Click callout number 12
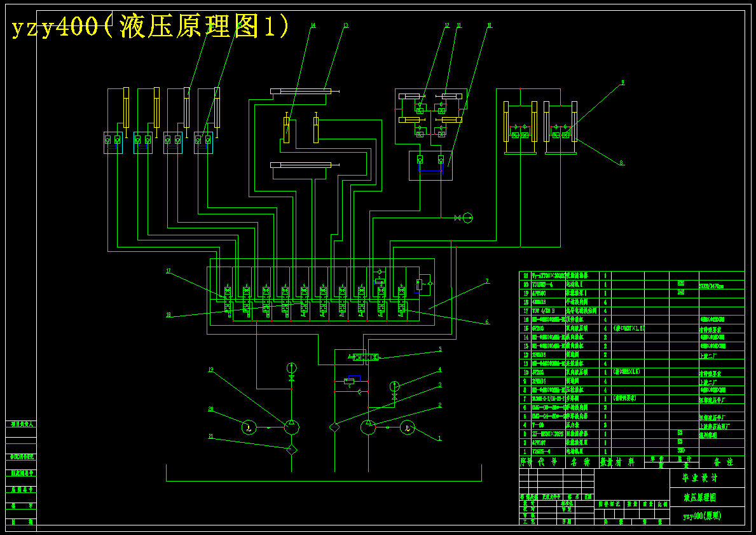Image resolution: width=756 pixels, height=535 pixels. coord(447,25)
